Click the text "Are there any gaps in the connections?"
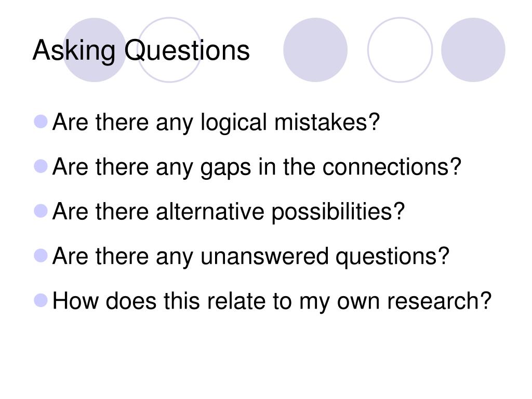532x399 pixels. (257, 167)
